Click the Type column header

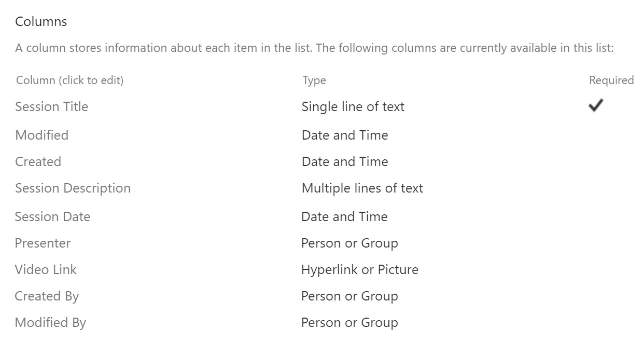314,80
